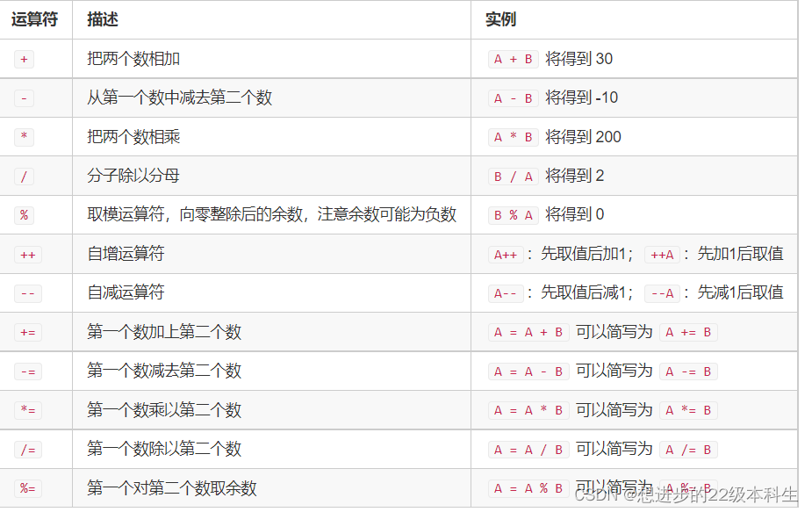
Task: Click the '++A' code example
Action: pos(663,255)
